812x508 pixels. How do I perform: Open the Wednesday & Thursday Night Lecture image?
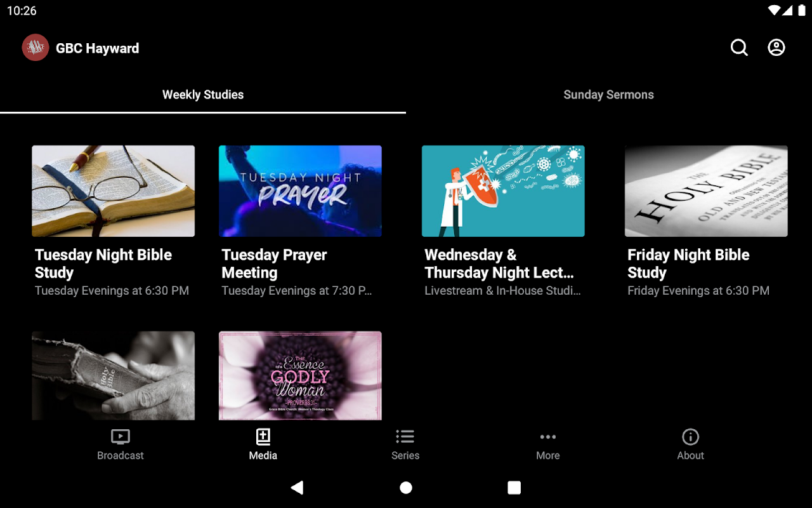click(503, 191)
